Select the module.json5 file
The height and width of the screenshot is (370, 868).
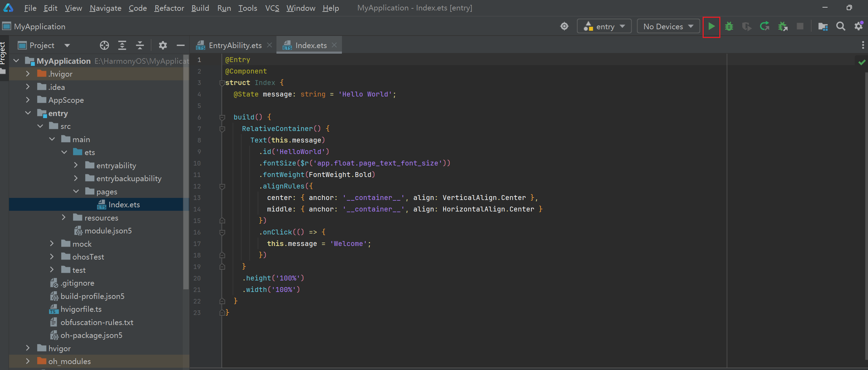pos(108,231)
